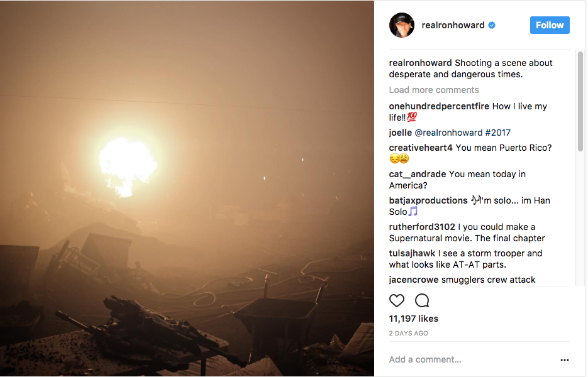
Task: Like the post with the heart icon
Action: click(x=396, y=300)
